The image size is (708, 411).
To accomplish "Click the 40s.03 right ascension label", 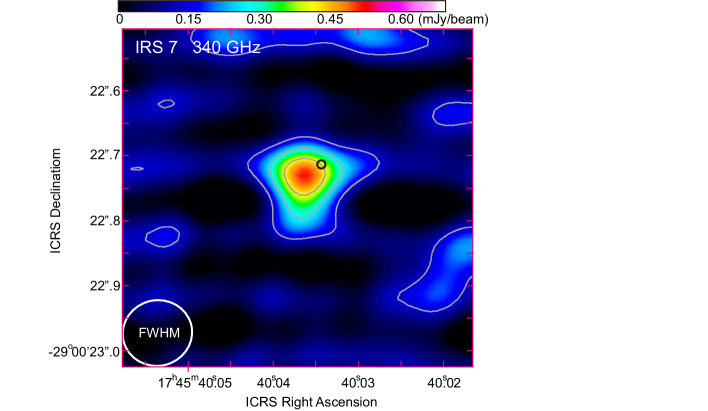I will (x=358, y=382).
